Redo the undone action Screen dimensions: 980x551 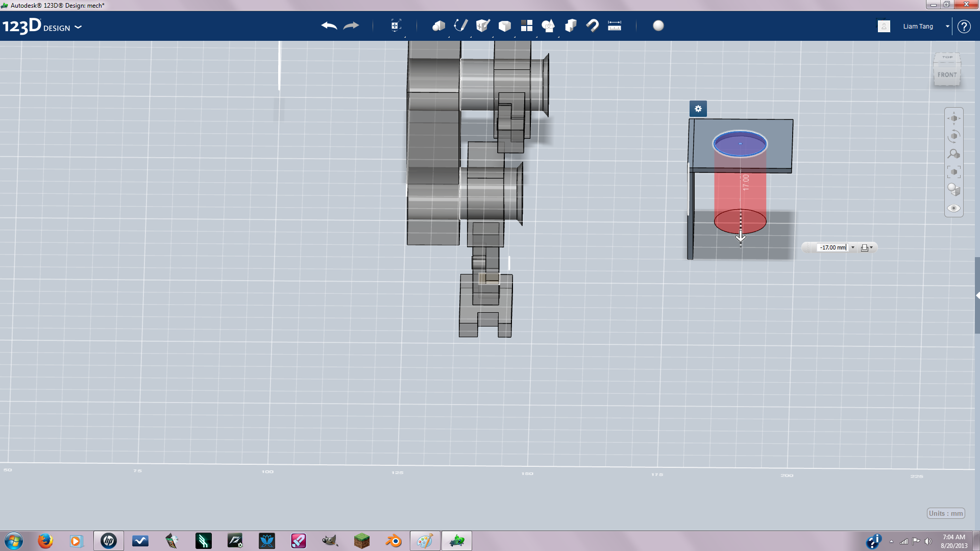point(351,26)
